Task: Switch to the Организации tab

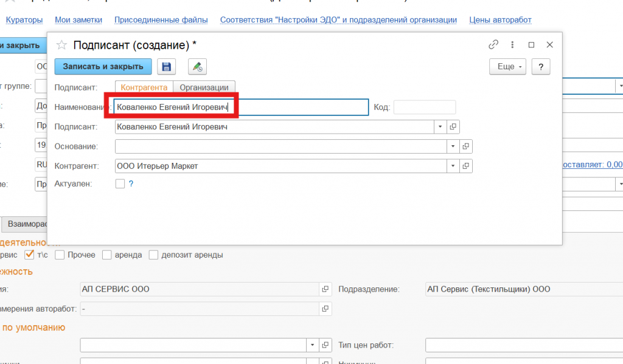Action: click(204, 88)
